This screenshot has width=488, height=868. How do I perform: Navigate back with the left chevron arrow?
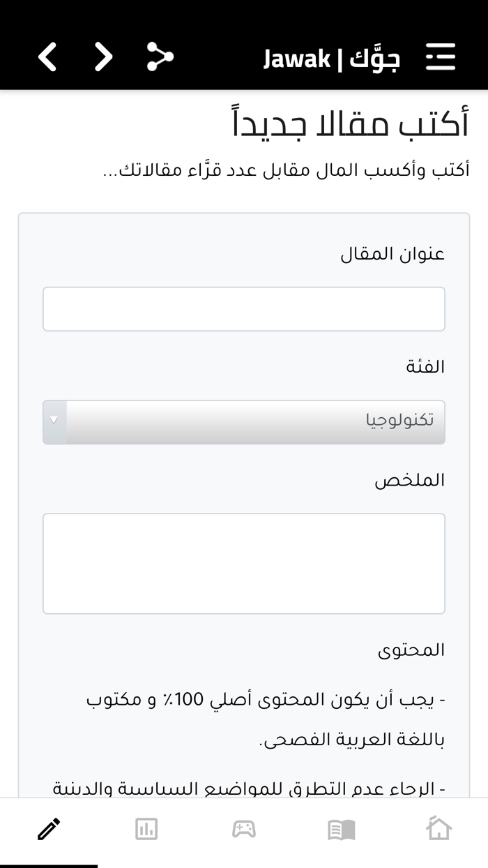(x=47, y=59)
